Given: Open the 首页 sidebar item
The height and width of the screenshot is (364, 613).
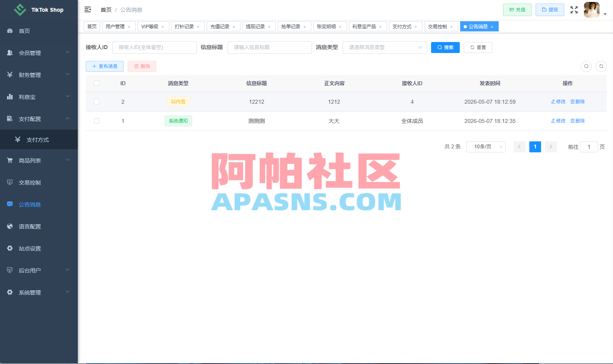Looking at the screenshot, I should point(39,31).
